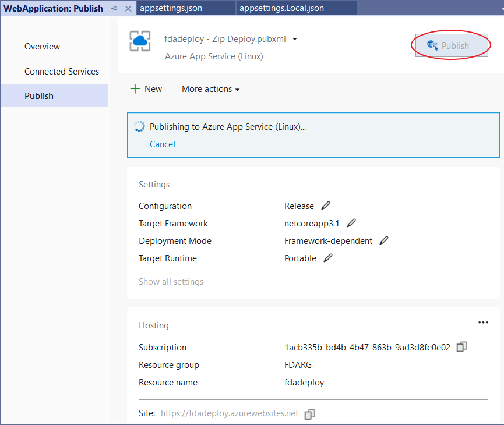Click the Settings section heading
The image size is (504, 425).
[154, 185]
